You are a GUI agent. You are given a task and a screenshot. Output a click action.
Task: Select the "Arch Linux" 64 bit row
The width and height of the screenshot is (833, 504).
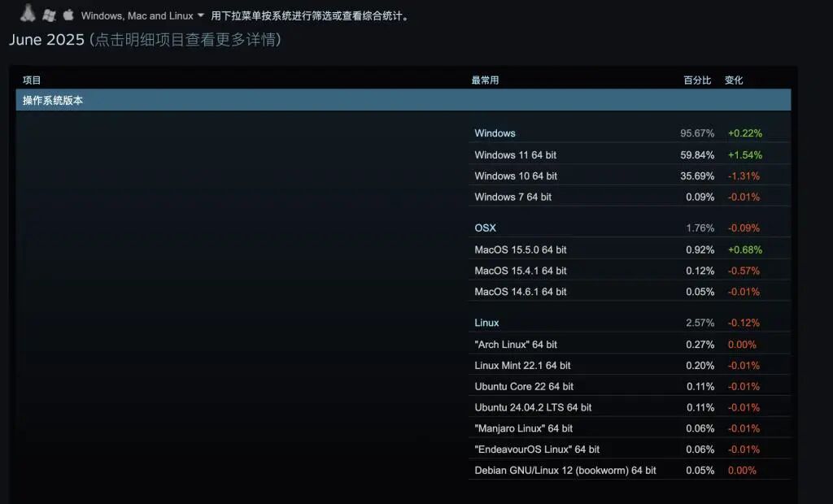(x=630, y=344)
